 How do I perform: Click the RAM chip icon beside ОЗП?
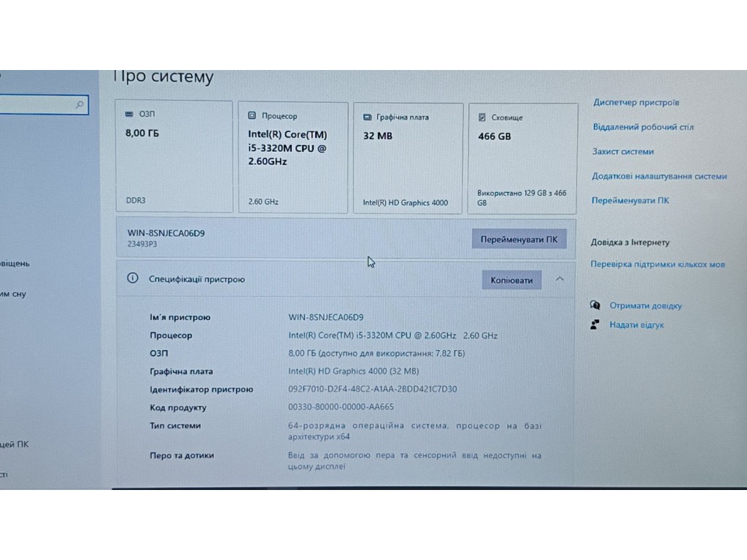(x=129, y=114)
